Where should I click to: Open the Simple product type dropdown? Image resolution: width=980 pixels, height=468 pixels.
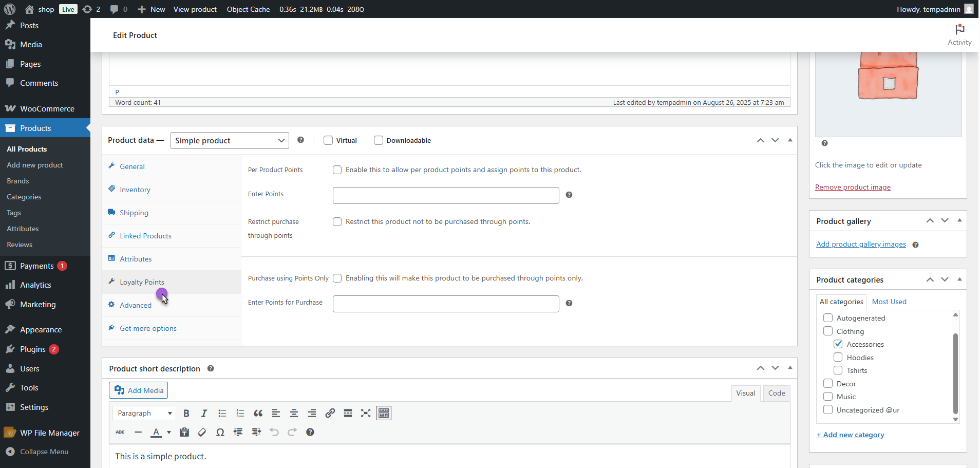(229, 141)
